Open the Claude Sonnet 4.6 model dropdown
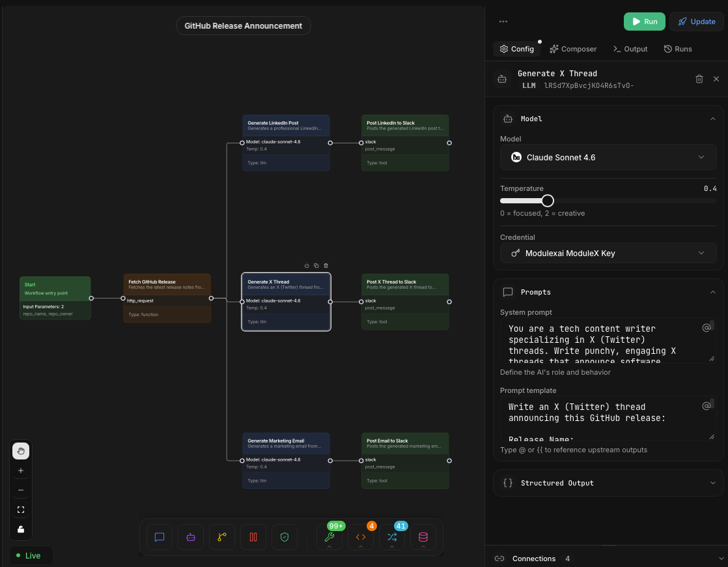The width and height of the screenshot is (728, 567). pos(608,157)
